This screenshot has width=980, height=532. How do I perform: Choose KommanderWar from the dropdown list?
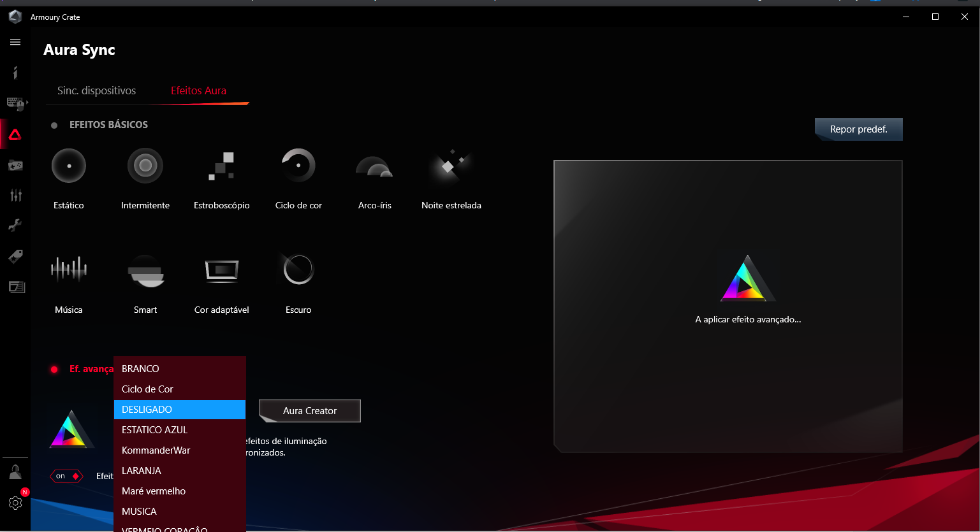point(180,450)
